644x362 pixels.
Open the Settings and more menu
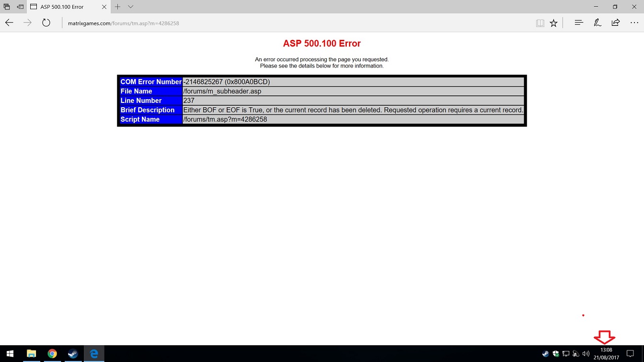click(x=634, y=23)
